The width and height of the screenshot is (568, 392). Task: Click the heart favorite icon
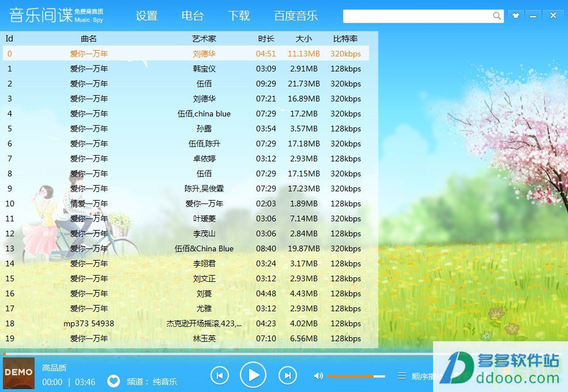(114, 381)
